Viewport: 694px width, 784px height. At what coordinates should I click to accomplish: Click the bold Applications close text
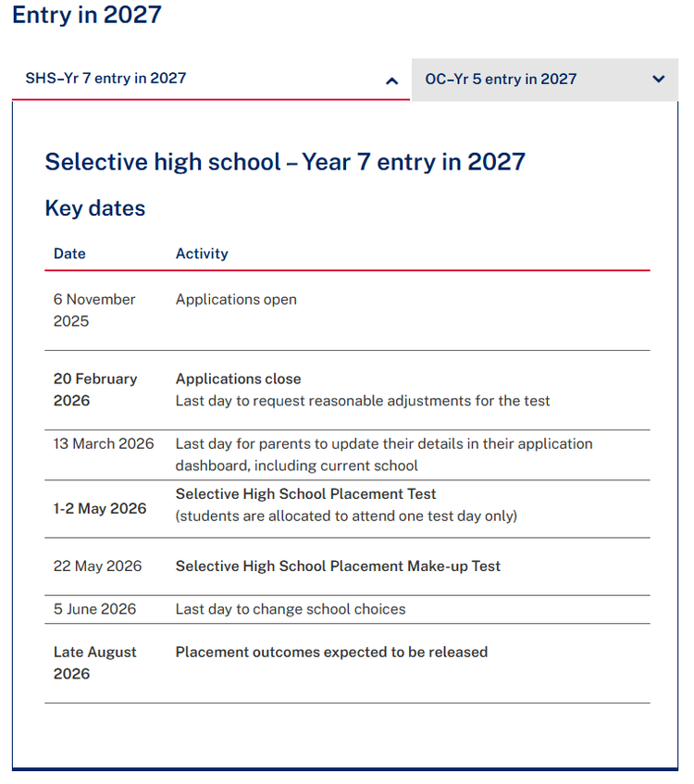tap(238, 379)
